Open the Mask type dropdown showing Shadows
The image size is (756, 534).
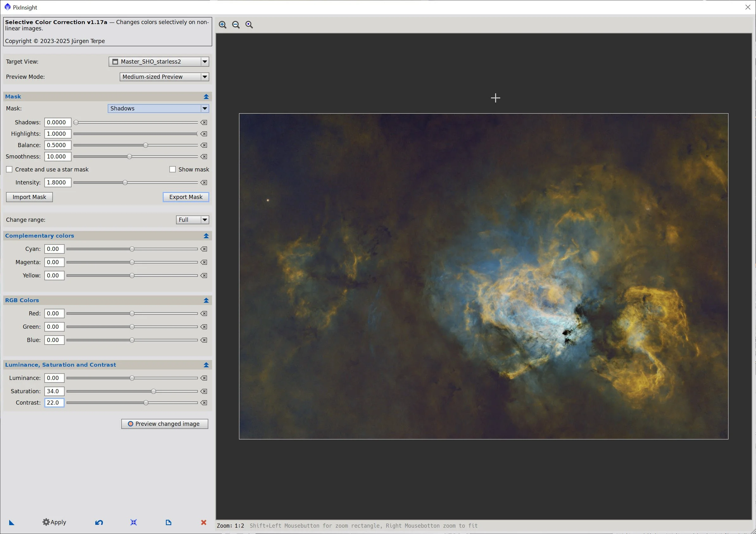(x=205, y=109)
